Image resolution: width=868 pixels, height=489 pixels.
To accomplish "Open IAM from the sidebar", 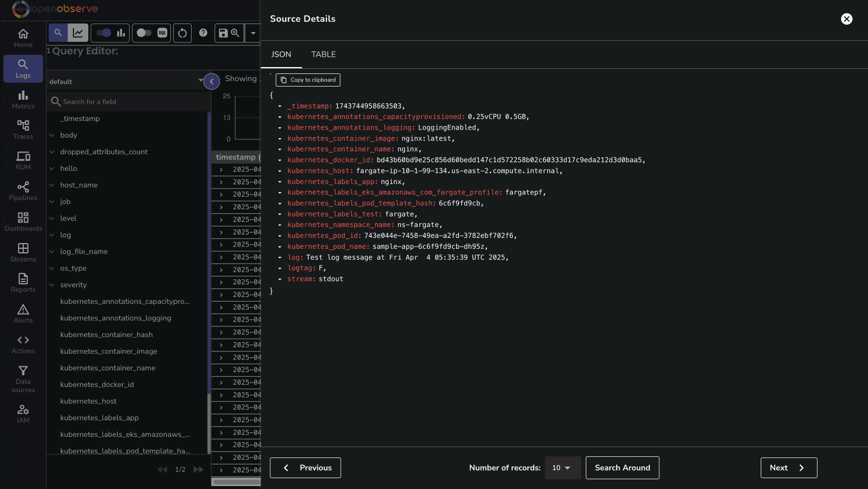I will coord(23,413).
